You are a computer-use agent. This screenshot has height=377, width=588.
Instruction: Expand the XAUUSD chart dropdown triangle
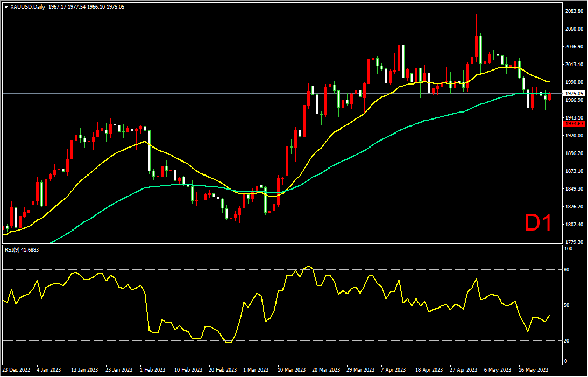click(6, 7)
